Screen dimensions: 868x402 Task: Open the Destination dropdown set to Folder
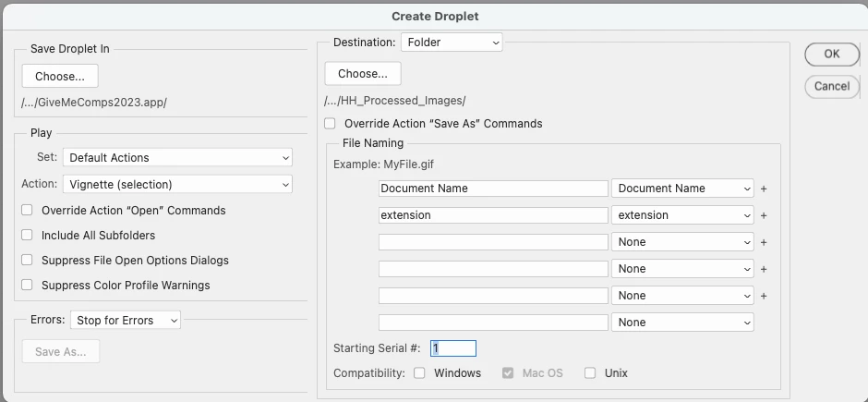452,43
